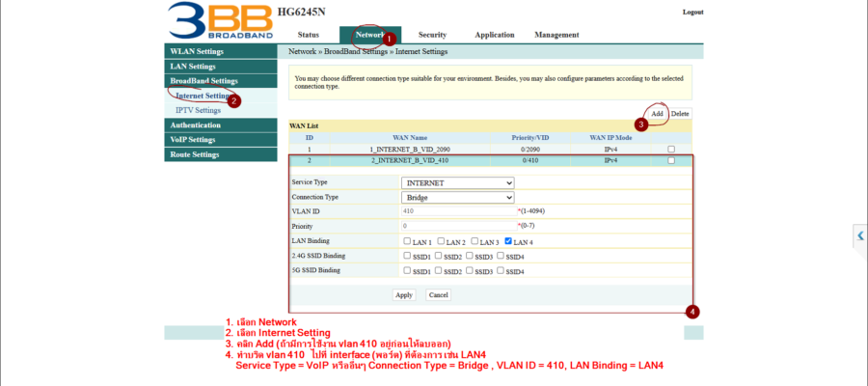Click the Apply button
Viewport: 868px width, 386px height.
(403, 295)
